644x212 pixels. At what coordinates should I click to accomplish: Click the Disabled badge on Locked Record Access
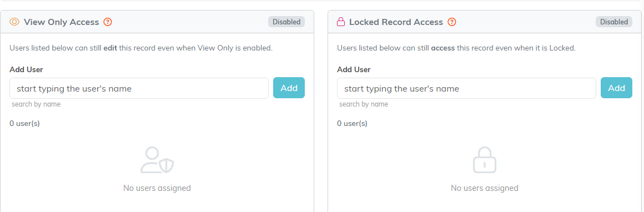click(614, 22)
